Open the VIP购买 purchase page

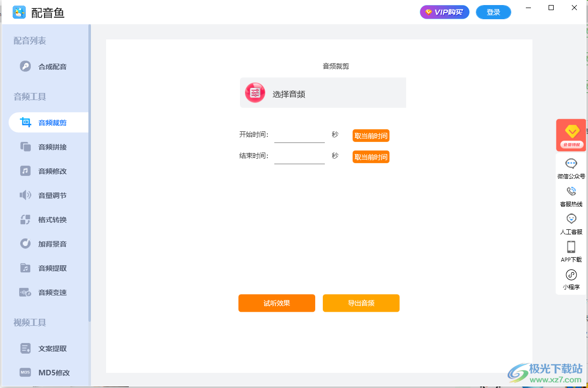[x=445, y=12]
